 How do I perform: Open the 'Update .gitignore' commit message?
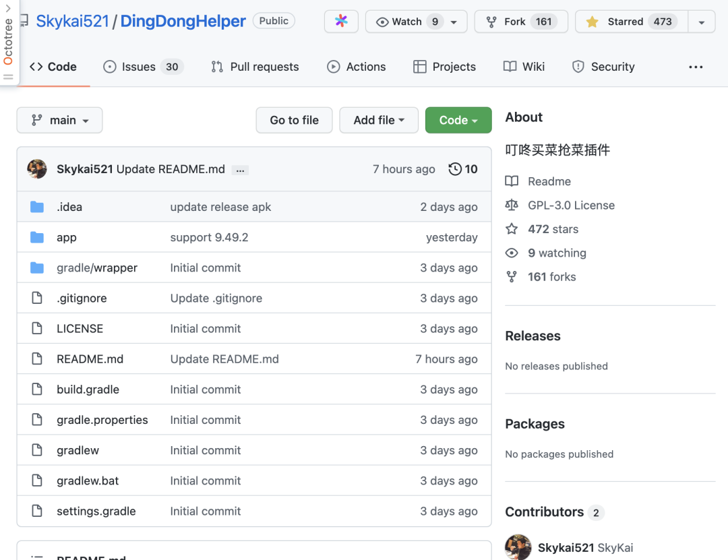coord(216,298)
